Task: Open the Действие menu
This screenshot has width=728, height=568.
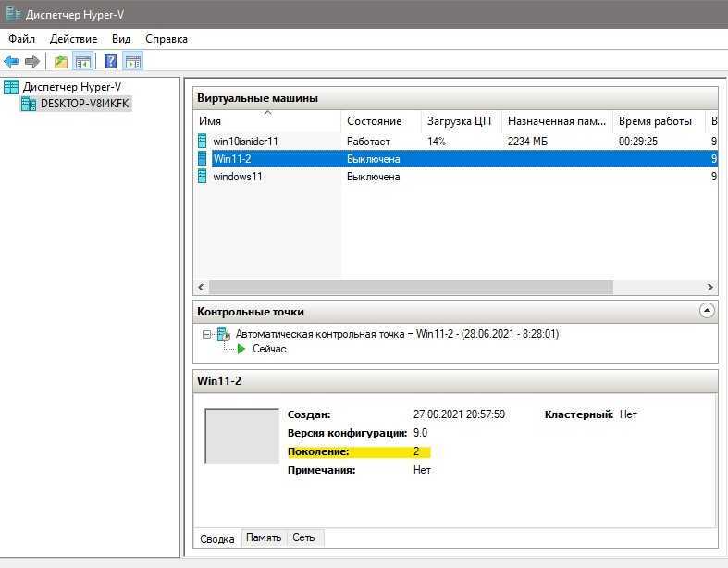Action: [73, 39]
